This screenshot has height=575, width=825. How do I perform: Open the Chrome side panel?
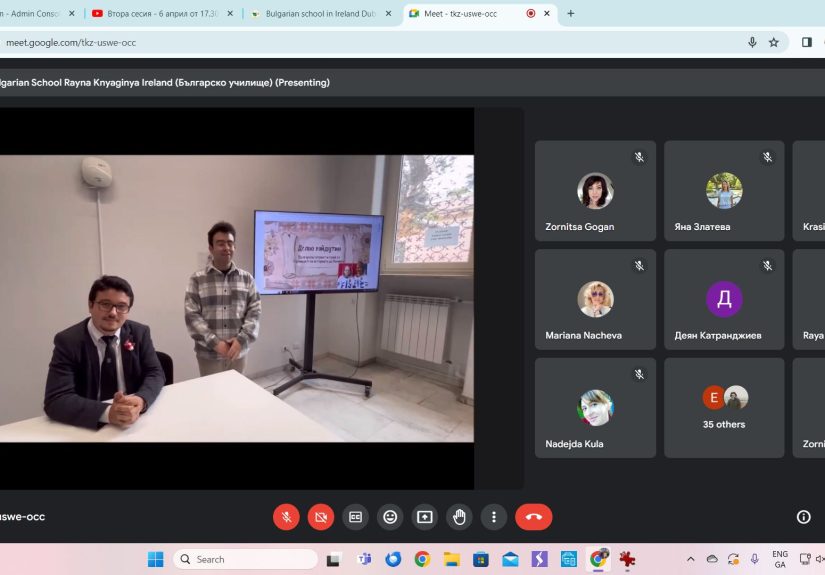807,42
